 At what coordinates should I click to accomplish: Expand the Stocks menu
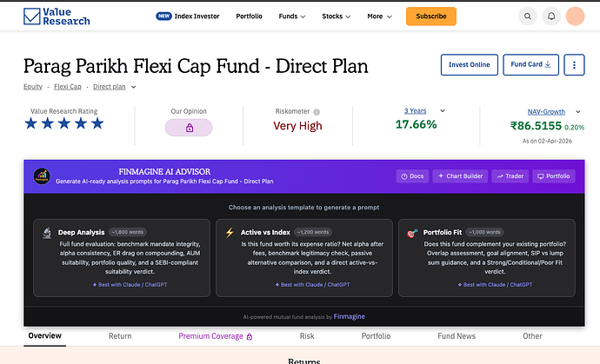point(336,17)
